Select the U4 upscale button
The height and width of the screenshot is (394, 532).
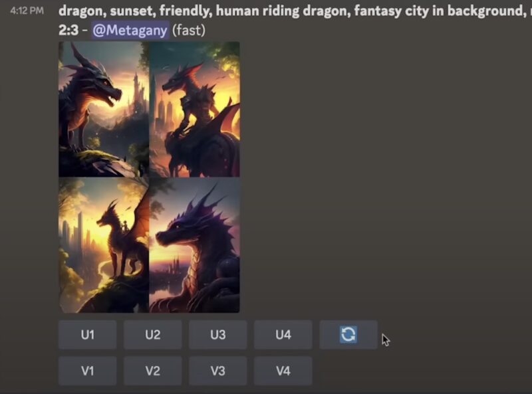pyautogui.click(x=283, y=335)
